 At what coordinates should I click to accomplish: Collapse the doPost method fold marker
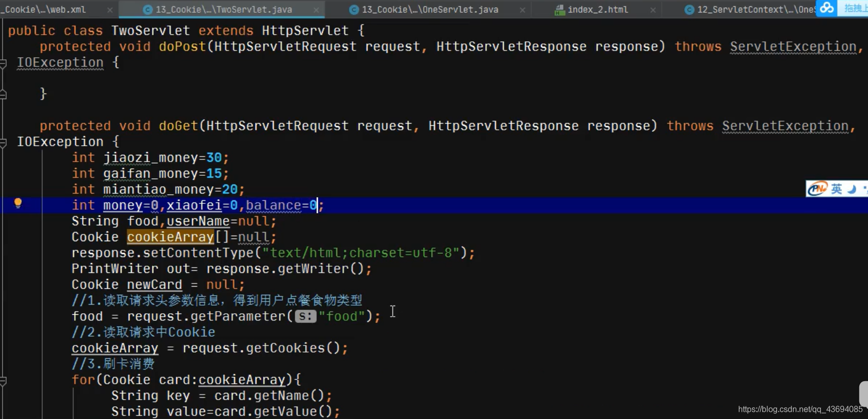coord(3,63)
